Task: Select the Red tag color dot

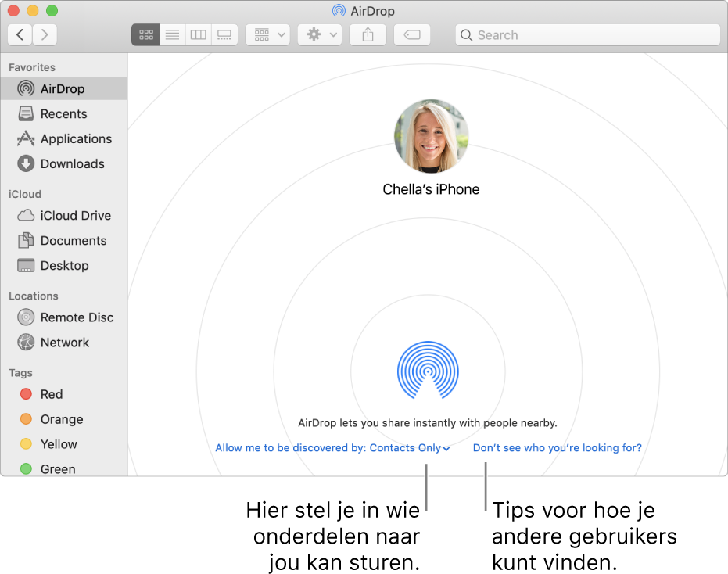Action: (26, 394)
